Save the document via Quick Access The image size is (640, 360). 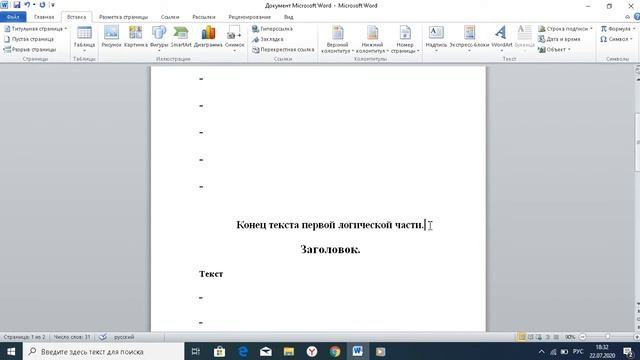point(17,5)
